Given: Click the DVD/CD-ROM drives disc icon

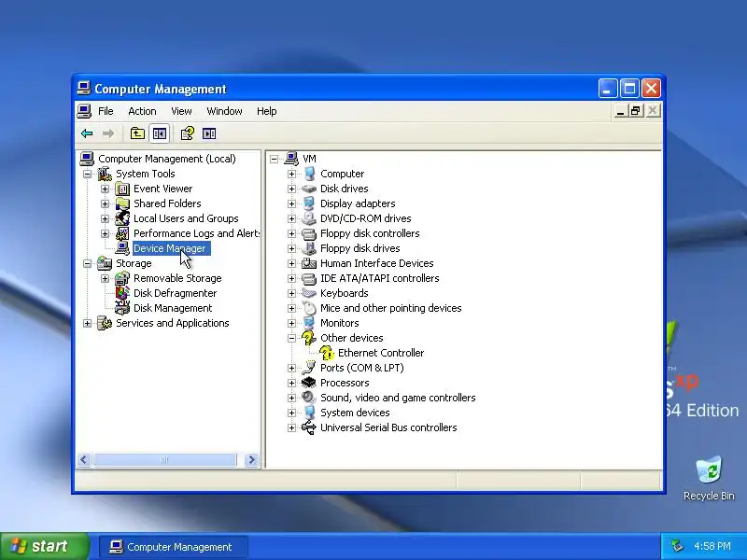Looking at the screenshot, I should tap(309, 218).
